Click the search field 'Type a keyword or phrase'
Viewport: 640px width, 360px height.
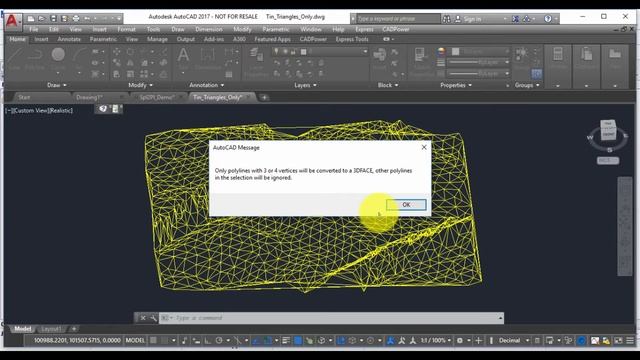click(x=398, y=19)
